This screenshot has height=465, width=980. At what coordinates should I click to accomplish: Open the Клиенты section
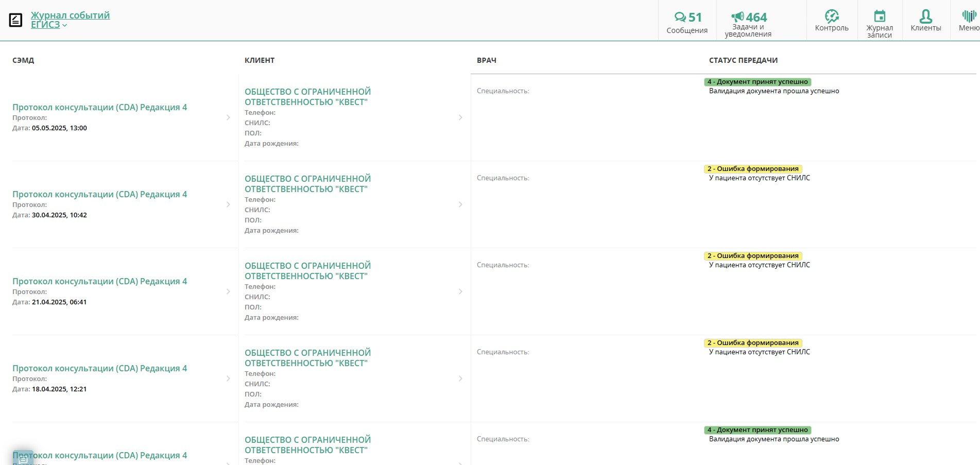point(926,21)
